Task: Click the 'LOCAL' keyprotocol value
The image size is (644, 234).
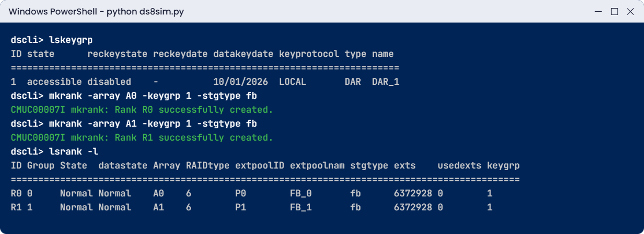Action: (x=292, y=82)
